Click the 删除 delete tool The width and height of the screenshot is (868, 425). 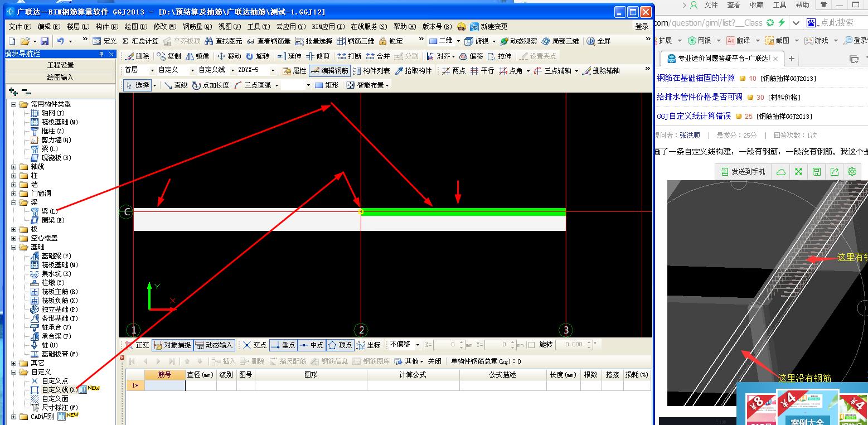[137, 56]
